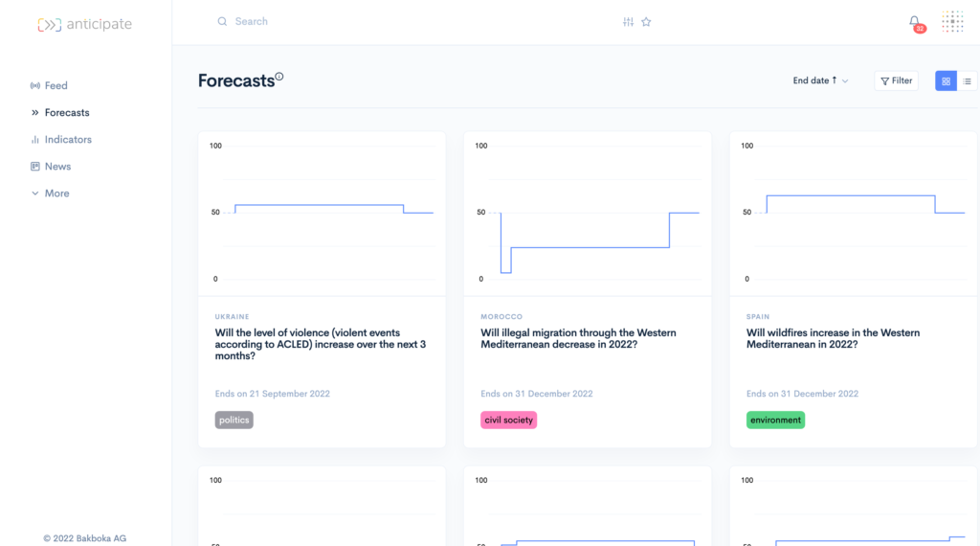
Task: Open the End date sort dropdown
Action: (x=820, y=80)
